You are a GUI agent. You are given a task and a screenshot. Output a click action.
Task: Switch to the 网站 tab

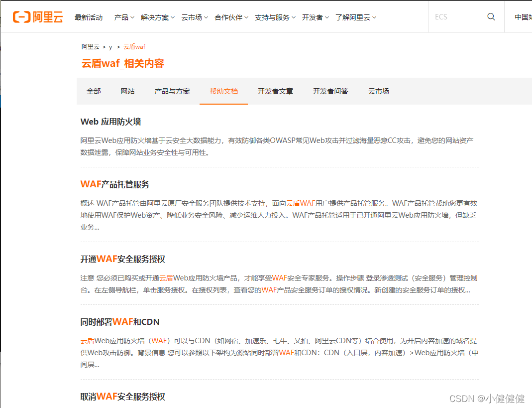(127, 91)
